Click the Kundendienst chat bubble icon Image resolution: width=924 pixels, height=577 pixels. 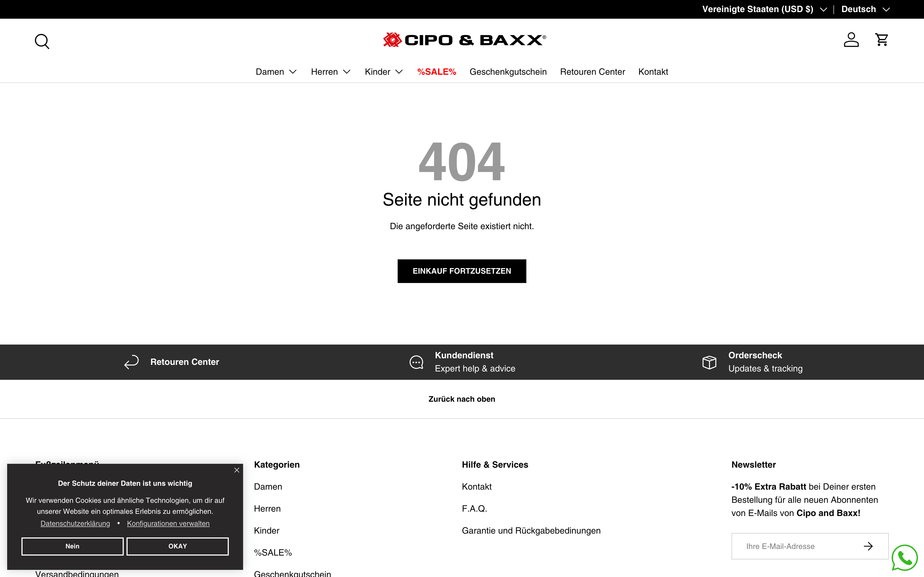pyautogui.click(x=416, y=362)
